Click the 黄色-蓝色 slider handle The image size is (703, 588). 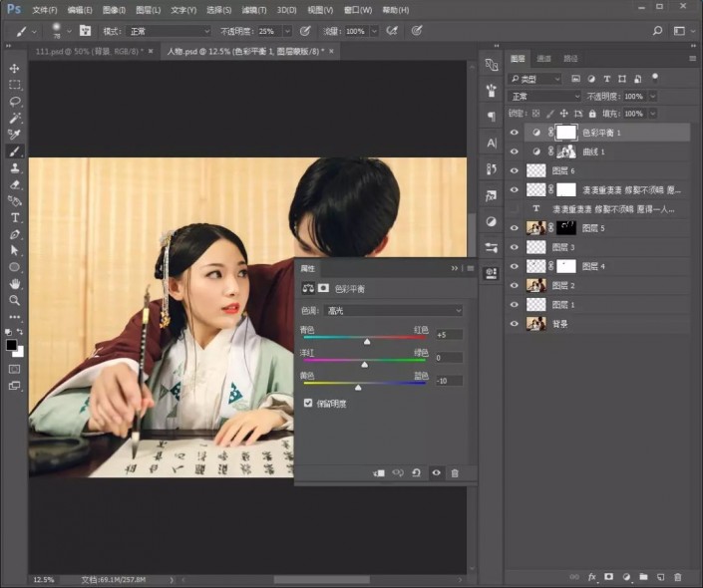358,388
